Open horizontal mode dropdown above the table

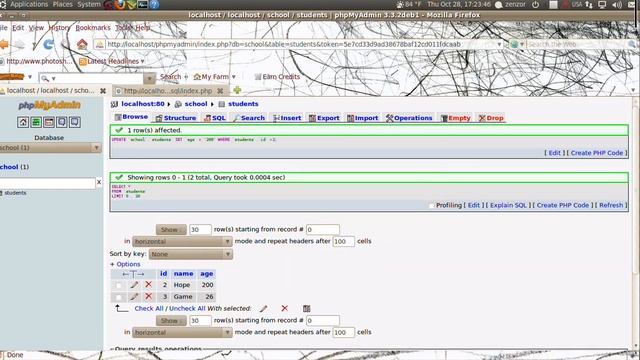(182, 242)
